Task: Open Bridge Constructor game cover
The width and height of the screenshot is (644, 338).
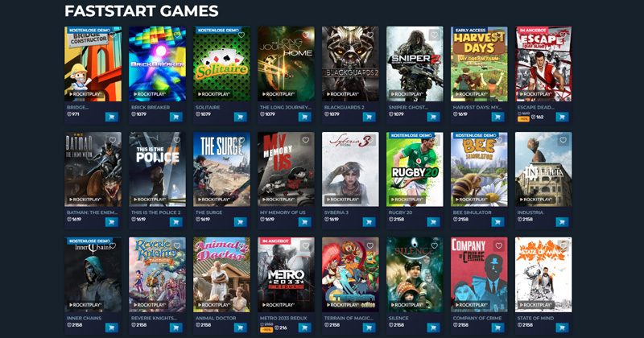Action: 93,64
